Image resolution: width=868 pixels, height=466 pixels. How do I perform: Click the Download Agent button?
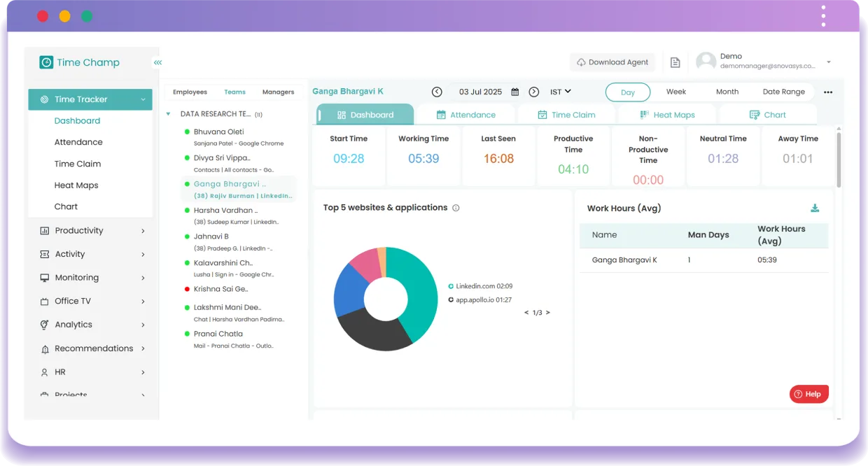click(x=612, y=62)
